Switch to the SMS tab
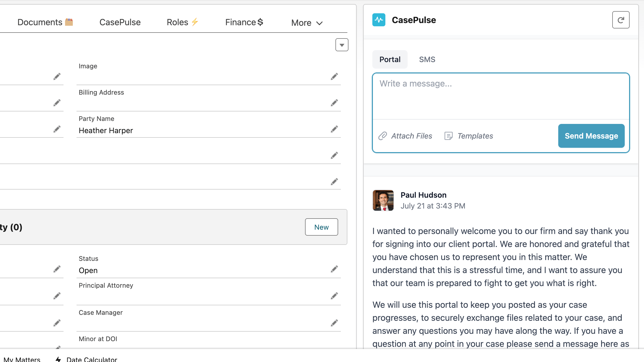The width and height of the screenshot is (644, 362). 427,59
